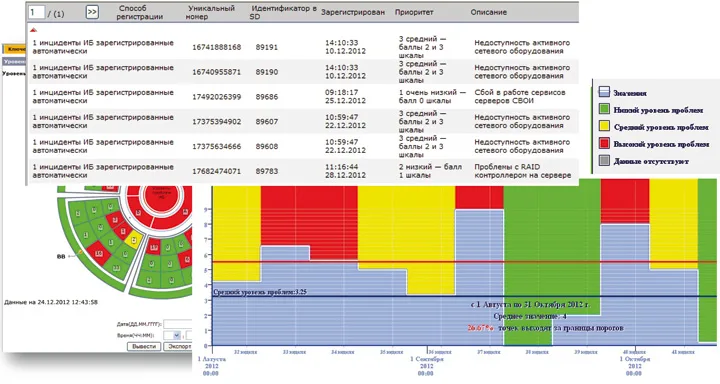
Task: Click the red sector labeled 16
Action: [99, 254]
